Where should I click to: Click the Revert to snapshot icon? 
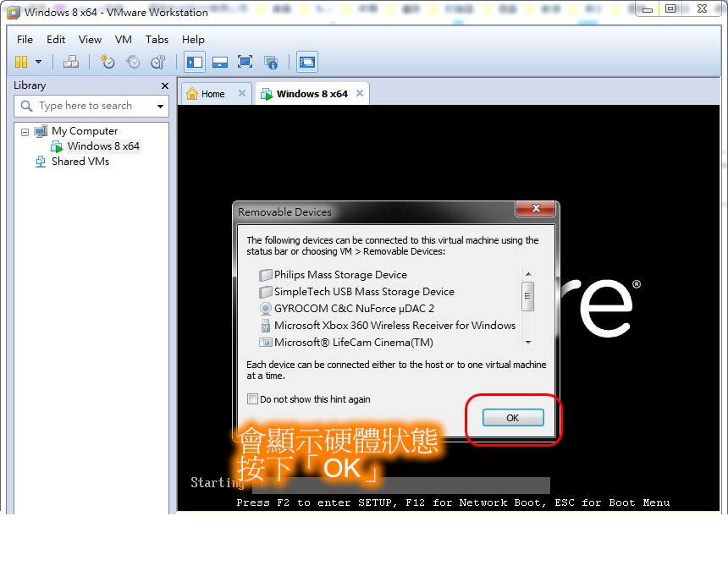[x=133, y=62]
